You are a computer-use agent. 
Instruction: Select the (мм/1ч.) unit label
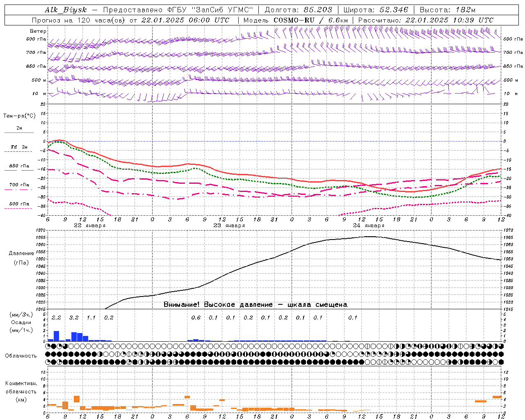pos(21,331)
